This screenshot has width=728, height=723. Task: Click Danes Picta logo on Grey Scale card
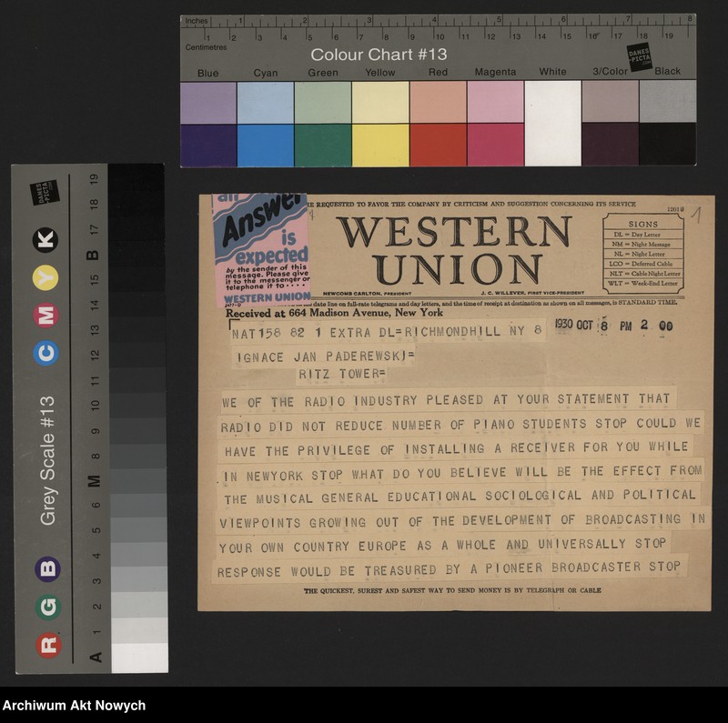[x=45, y=192]
